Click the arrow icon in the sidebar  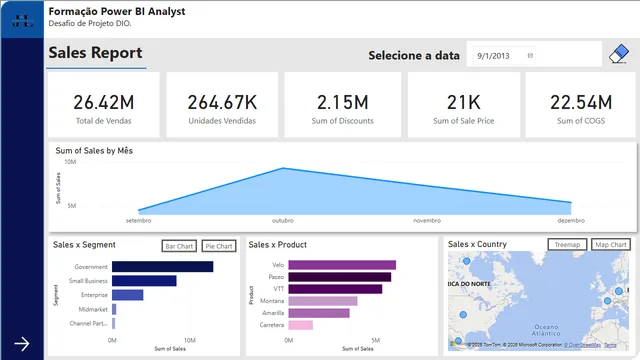point(22,344)
